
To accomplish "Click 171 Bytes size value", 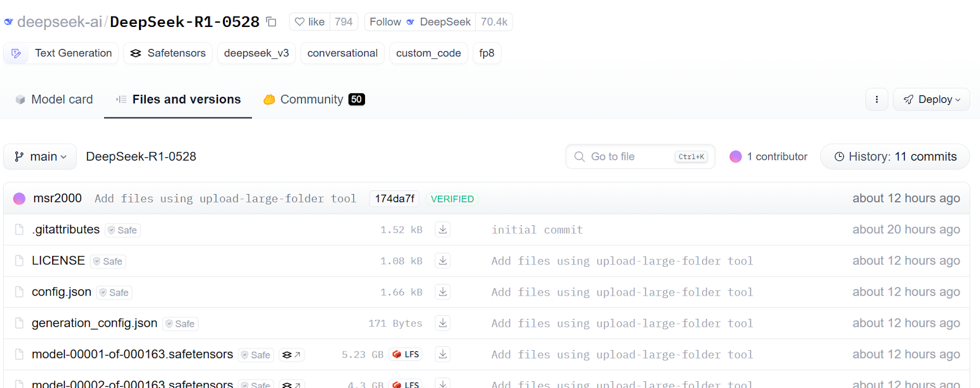I will point(395,323).
